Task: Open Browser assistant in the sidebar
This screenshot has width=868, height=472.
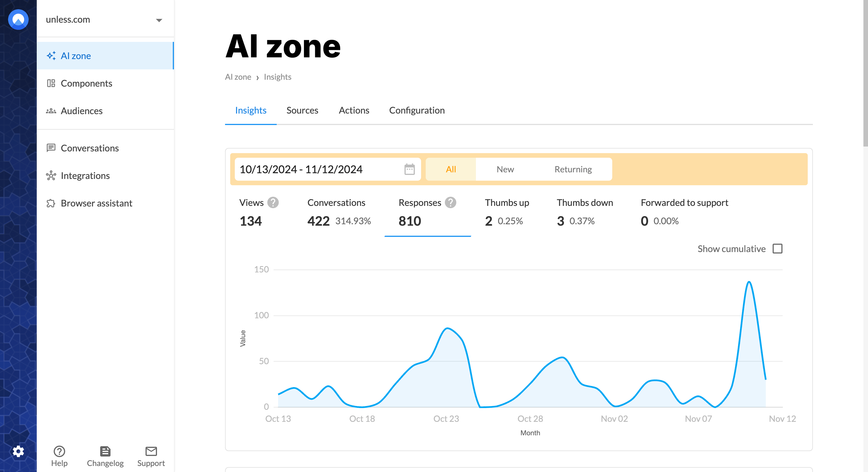Action: pos(105,203)
